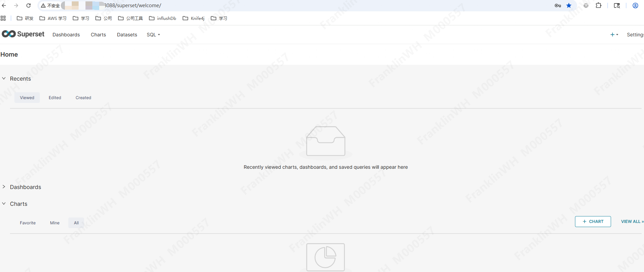Click the globe extension icon beside the star
Image resolution: width=644 pixels, height=272 pixels.
point(586,5)
